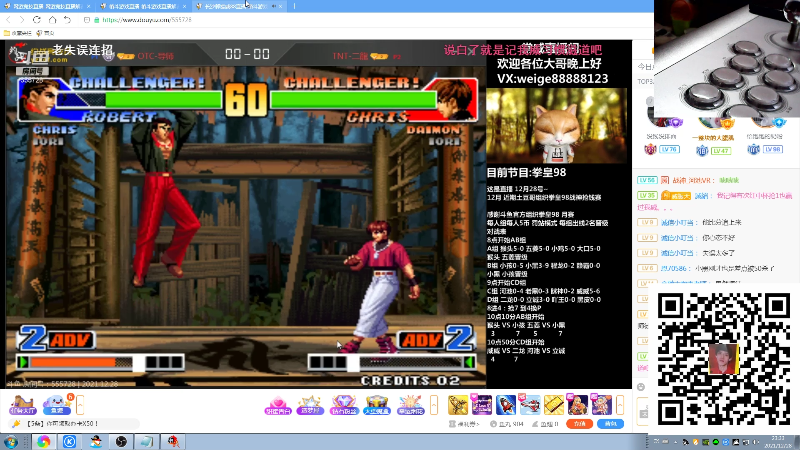Viewport: 800px width, 450px height.
Task: Open the second bookmark in bookmarks bar
Action: click(45, 33)
